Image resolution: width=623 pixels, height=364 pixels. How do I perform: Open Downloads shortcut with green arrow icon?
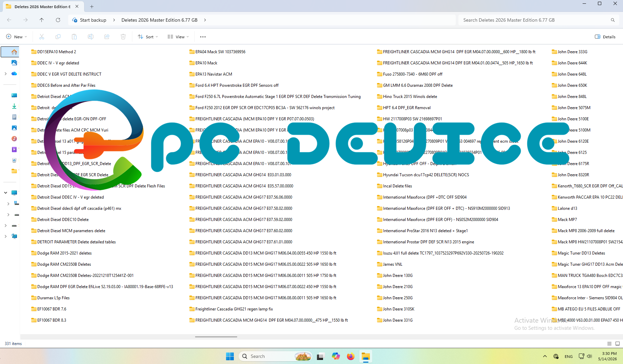pyautogui.click(x=14, y=106)
